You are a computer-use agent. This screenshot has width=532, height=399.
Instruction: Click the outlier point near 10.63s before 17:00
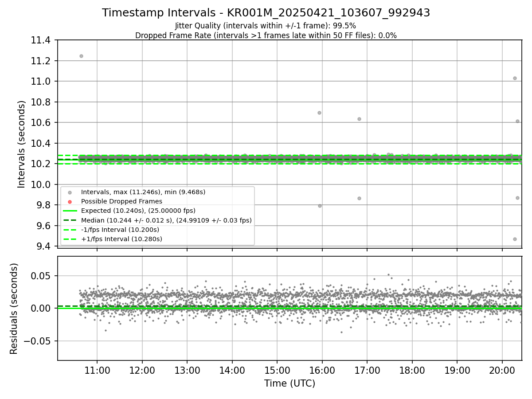(359, 119)
